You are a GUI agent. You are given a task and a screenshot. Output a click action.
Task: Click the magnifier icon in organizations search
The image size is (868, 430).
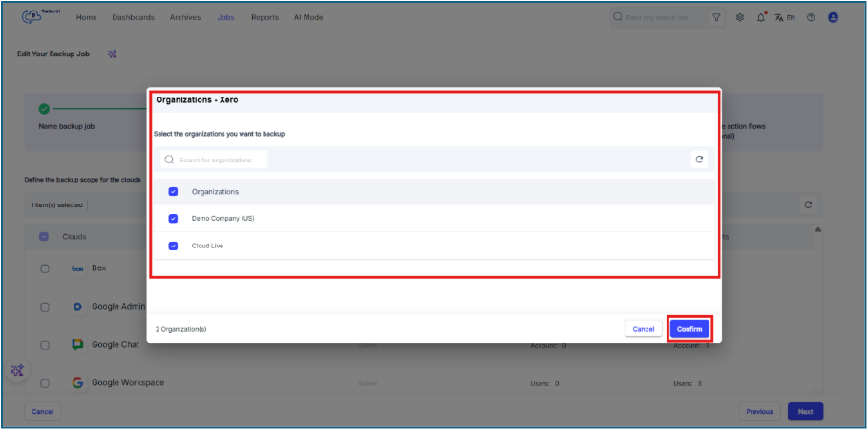(x=169, y=160)
